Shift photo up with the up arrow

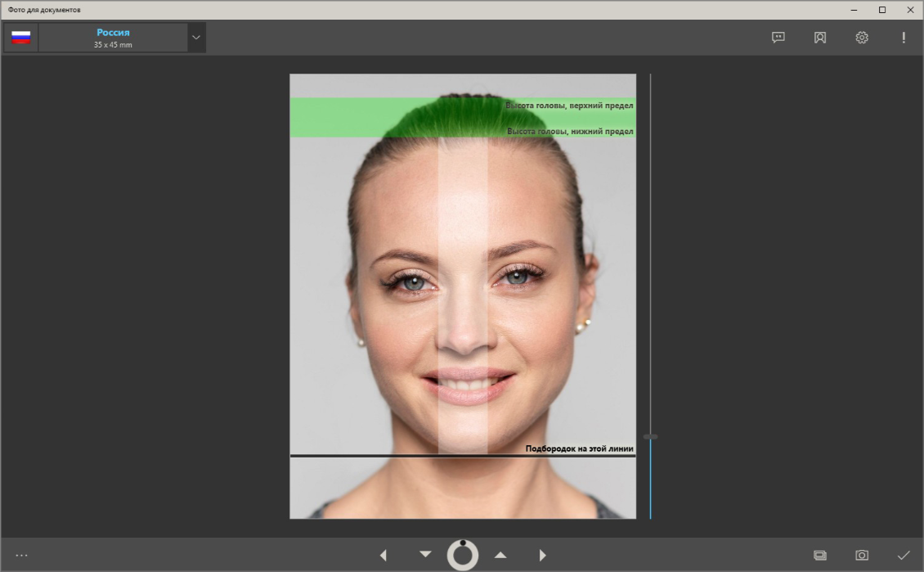click(500, 555)
